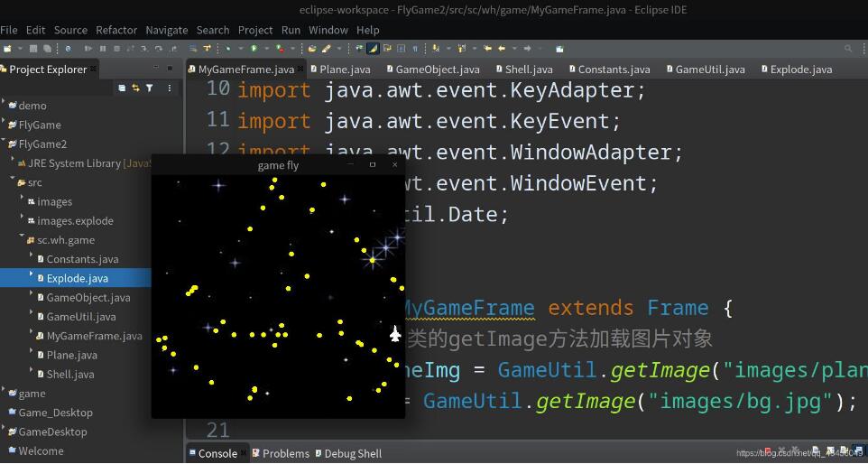Viewport: 868px width, 464px height.
Task: Click the green Run button in toolbar
Action: coord(254,49)
